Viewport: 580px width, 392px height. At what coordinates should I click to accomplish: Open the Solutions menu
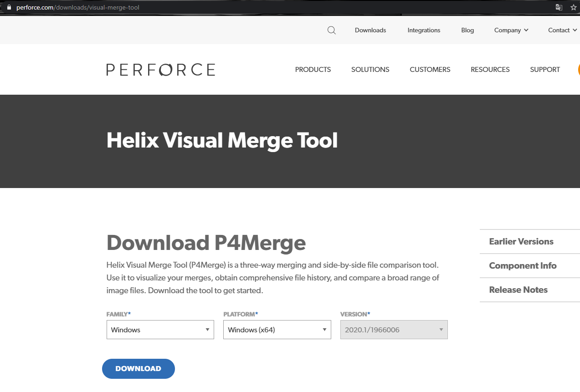370,70
